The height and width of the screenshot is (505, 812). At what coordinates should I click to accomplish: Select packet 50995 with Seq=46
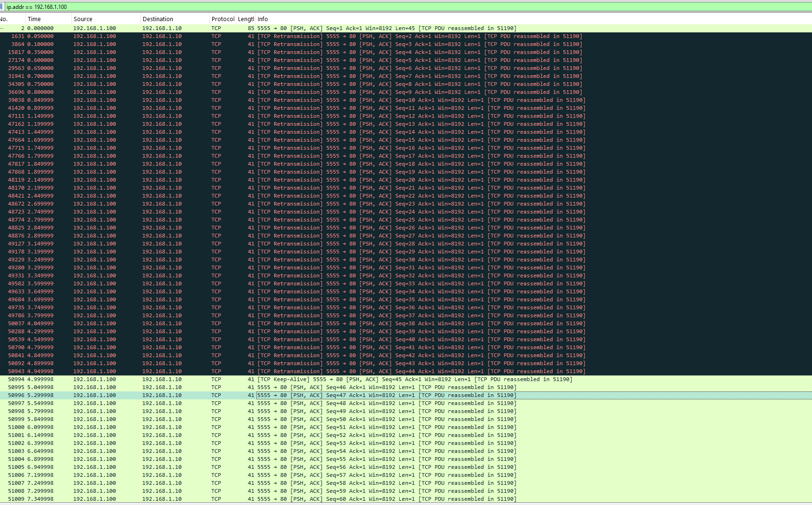(x=282, y=387)
